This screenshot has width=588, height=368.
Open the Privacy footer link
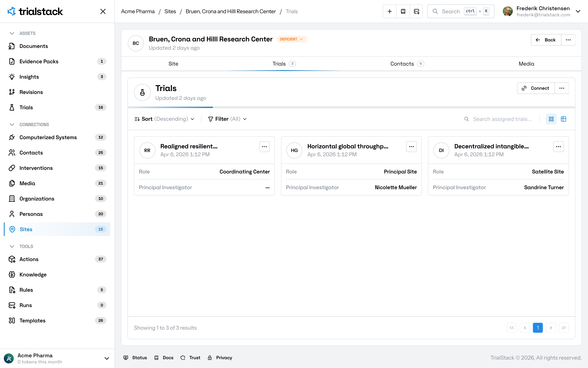click(x=220, y=358)
